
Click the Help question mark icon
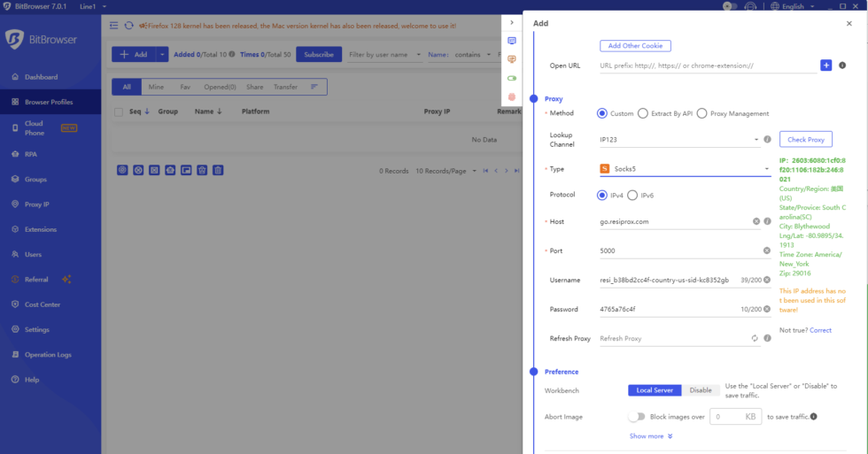tap(15, 380)
